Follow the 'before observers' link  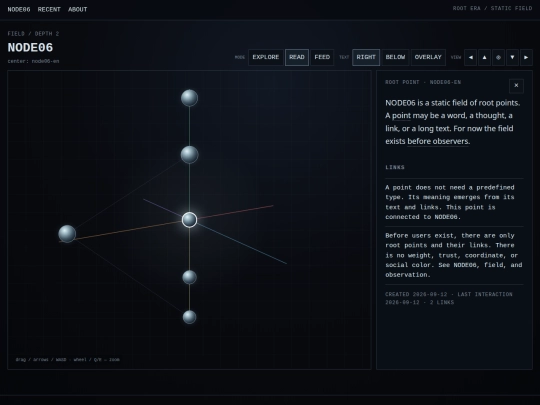coord(438,141)
